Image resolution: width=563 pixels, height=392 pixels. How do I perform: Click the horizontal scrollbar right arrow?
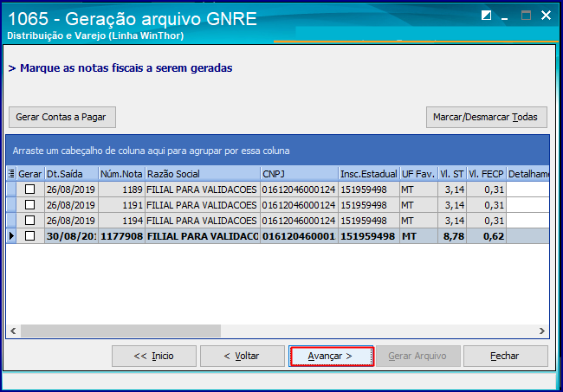pyautogui.click(x=542, y=331)
